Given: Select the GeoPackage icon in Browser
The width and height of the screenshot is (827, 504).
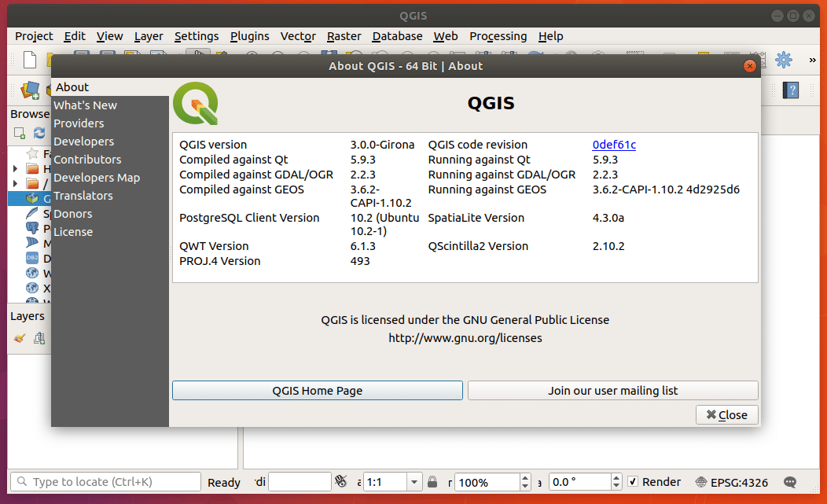Looking at the screenshot, I should click(x=32, y=198).
